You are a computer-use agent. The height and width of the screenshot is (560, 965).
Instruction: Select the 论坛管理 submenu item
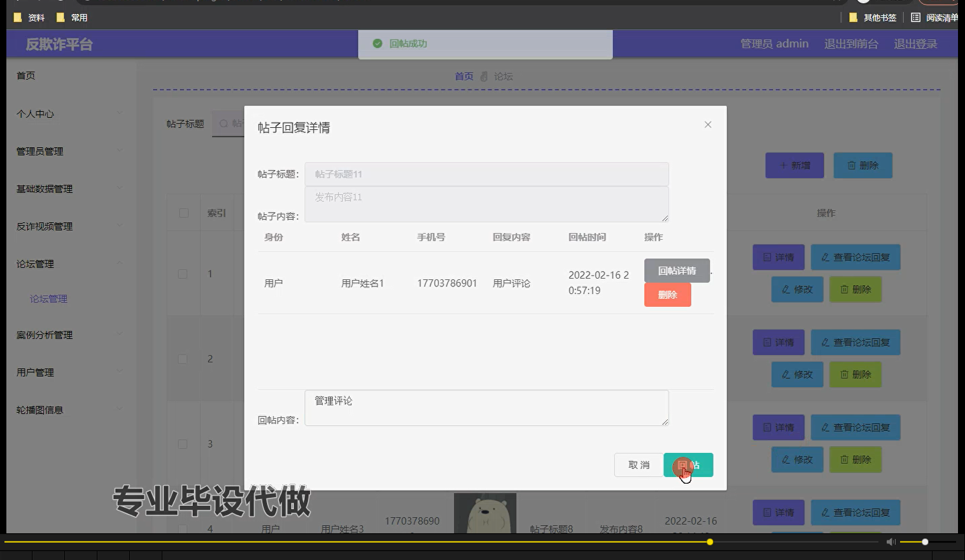[48, 298]
